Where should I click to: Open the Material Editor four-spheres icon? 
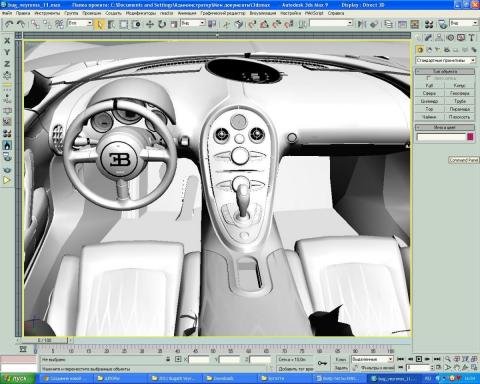429,24
